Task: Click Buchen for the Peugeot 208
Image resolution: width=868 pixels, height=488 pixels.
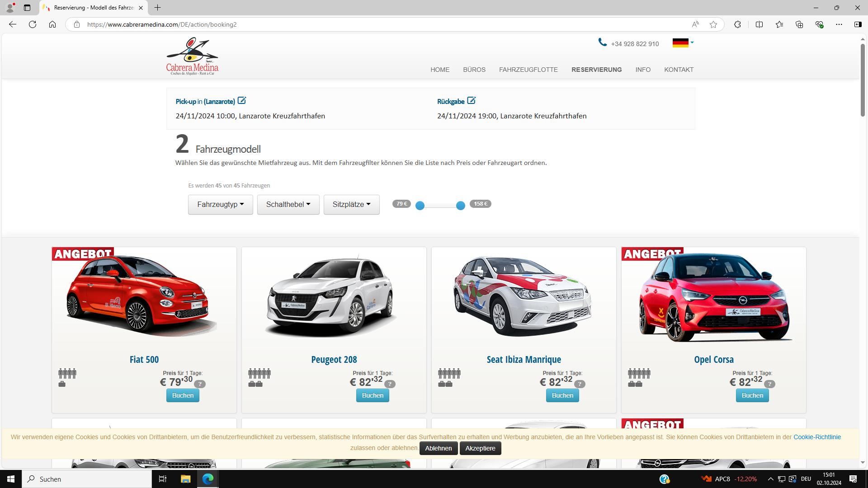Action: (x=373, y=395)
